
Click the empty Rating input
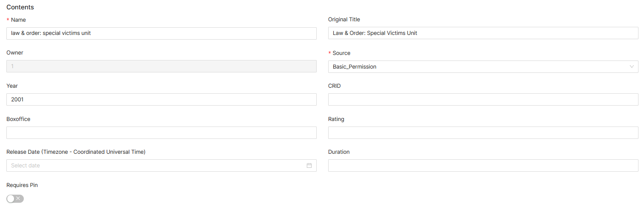[483, 132]
